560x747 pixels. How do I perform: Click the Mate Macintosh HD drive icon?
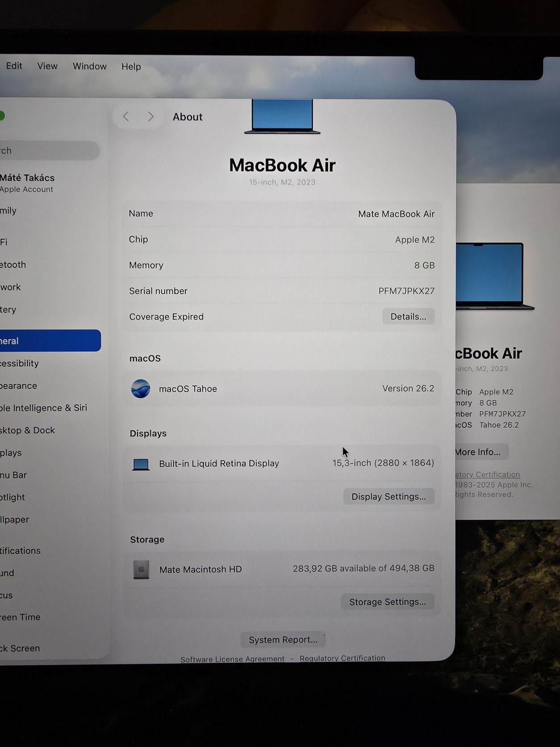click(x=141, y=570)
